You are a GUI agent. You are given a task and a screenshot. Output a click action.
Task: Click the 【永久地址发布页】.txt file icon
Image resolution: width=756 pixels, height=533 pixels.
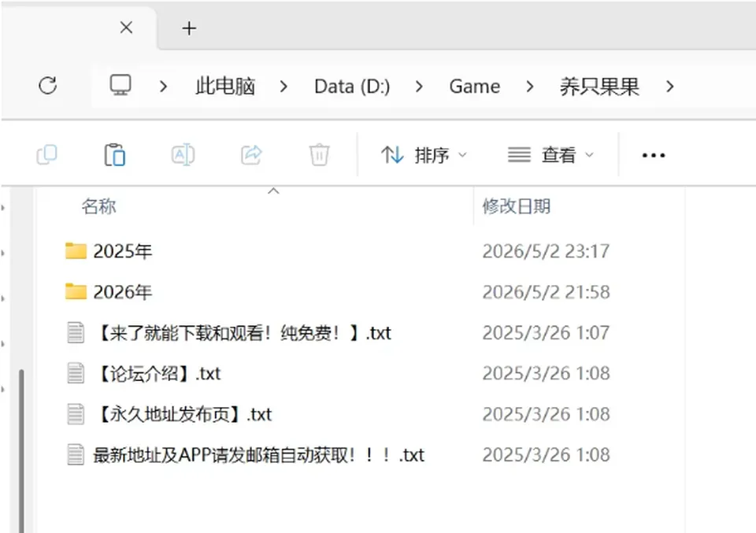click(76, 414)
